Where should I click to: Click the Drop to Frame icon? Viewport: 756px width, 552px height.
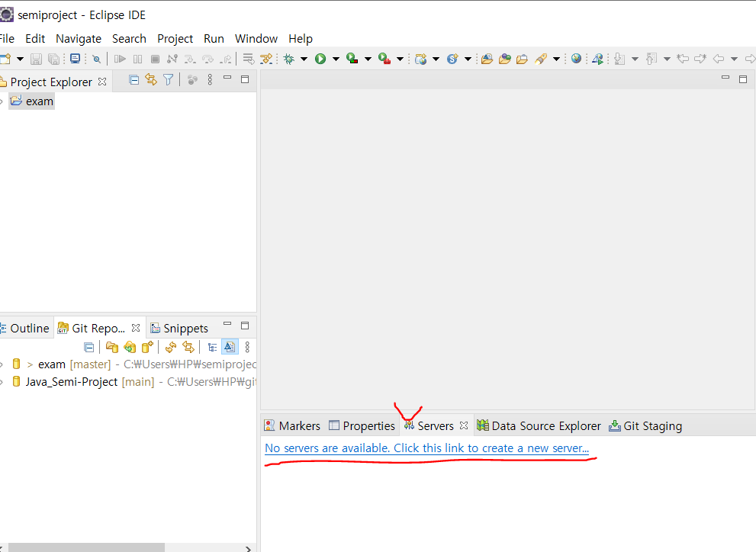tap(248, 59)
